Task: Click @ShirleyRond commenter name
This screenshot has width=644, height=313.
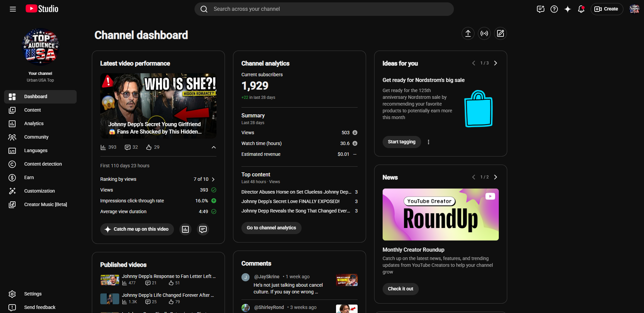Action: coord(269,307)
